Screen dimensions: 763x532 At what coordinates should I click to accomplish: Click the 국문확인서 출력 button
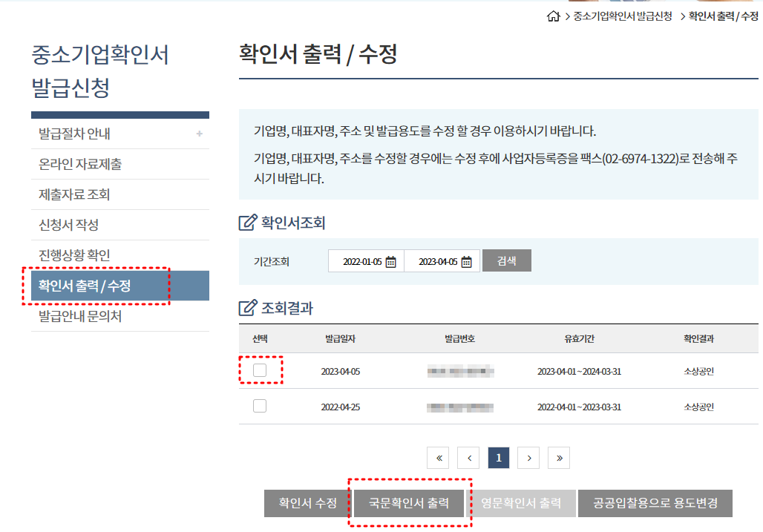click(x=408, y=503)
